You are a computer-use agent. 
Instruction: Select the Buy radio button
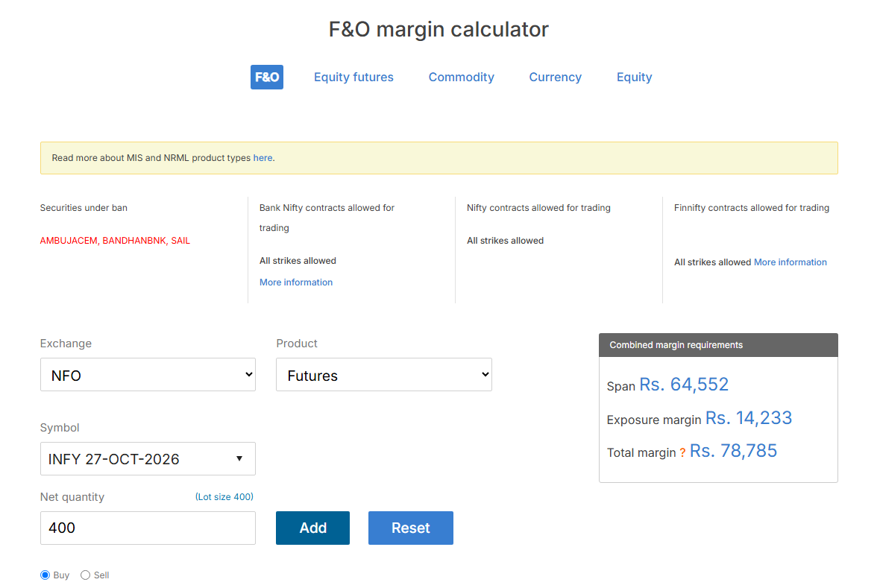45,575
